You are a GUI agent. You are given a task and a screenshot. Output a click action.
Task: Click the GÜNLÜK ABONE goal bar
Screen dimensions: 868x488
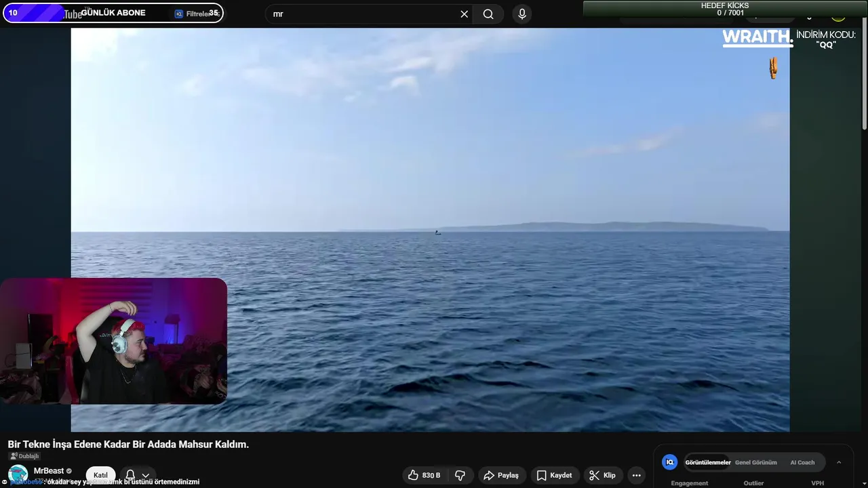(x=113, y=13)
